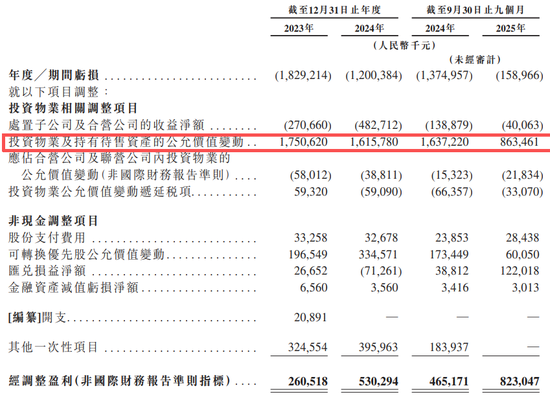
Task: Select the 投資物業相關調整項目 heading
Action: [x=73, y=108]
